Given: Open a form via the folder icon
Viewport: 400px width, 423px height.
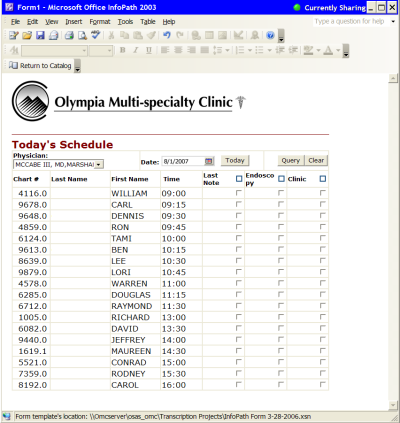Looking at the screenshot, I should click(27, 35).
